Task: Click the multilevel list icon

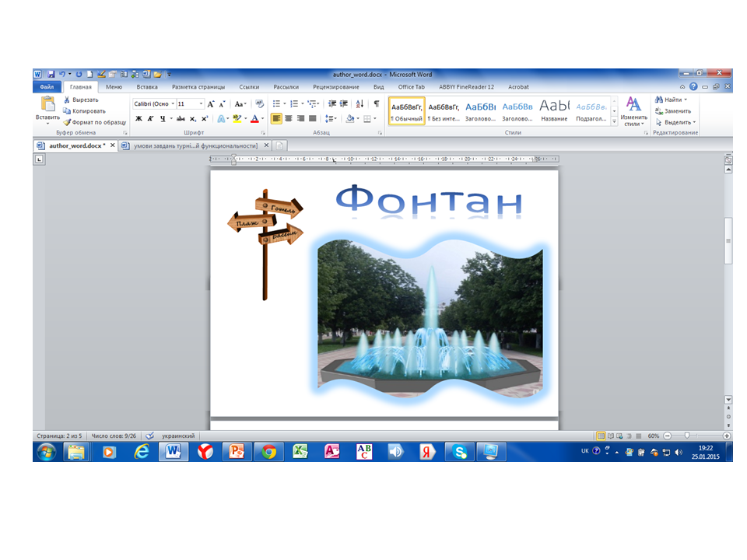Action: point(311,103)
